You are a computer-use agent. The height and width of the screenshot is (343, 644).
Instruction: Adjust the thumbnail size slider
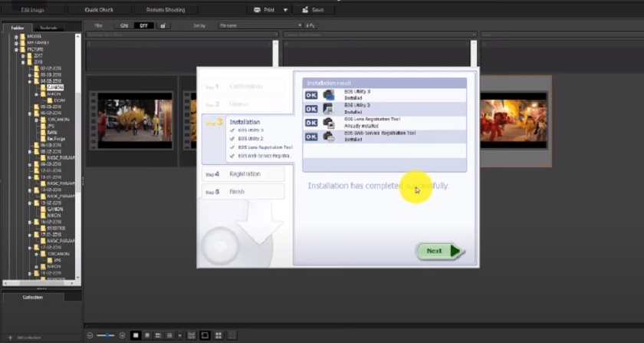[106, 335]
